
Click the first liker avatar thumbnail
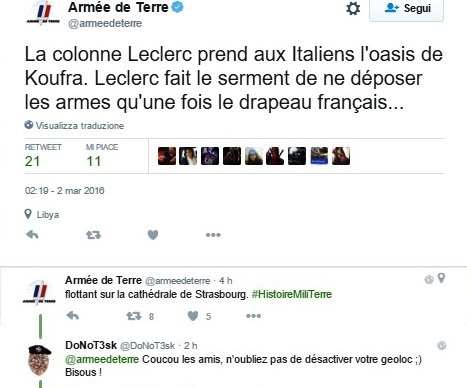[167, 156]
